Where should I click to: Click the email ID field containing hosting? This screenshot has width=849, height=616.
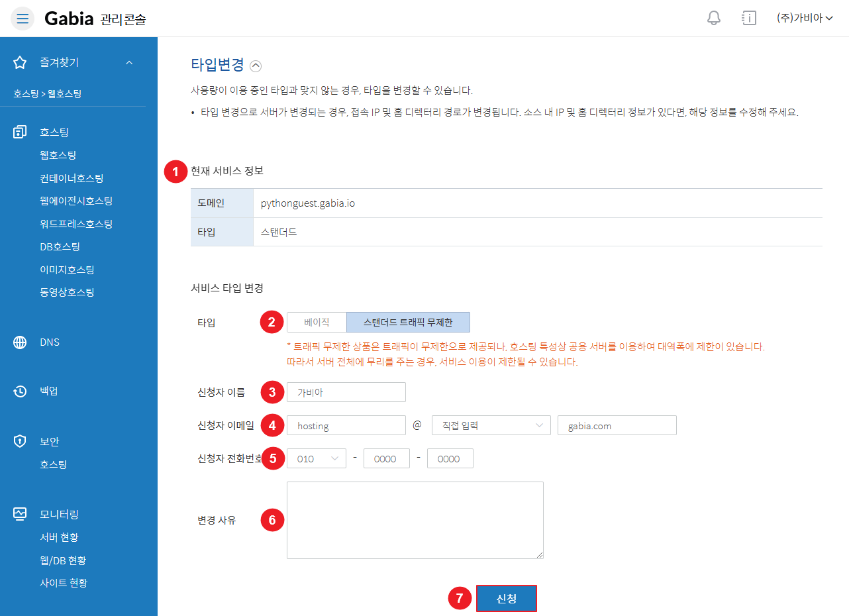pos(346,425)
